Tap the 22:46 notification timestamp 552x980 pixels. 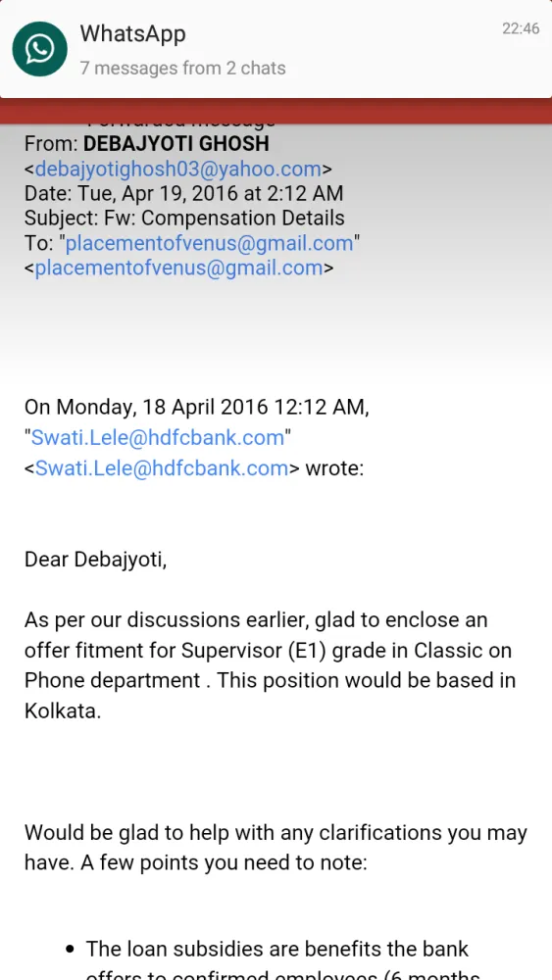521,28
